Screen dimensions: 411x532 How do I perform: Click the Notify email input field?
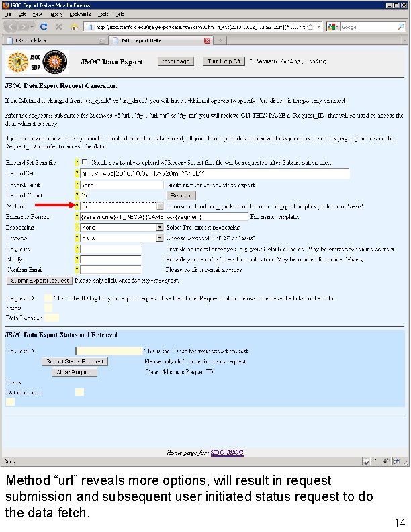(x=111, y=259)
